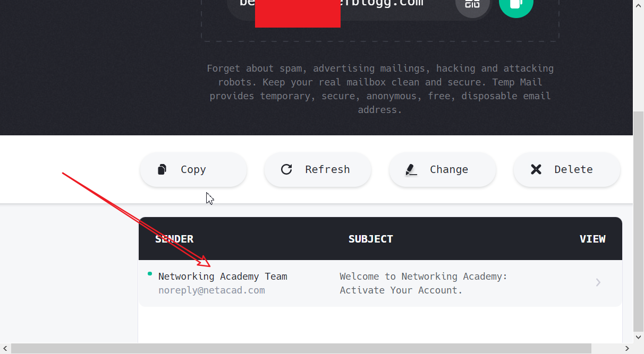Click the Copy button label

pyautogui.click(x=193, y=169)
